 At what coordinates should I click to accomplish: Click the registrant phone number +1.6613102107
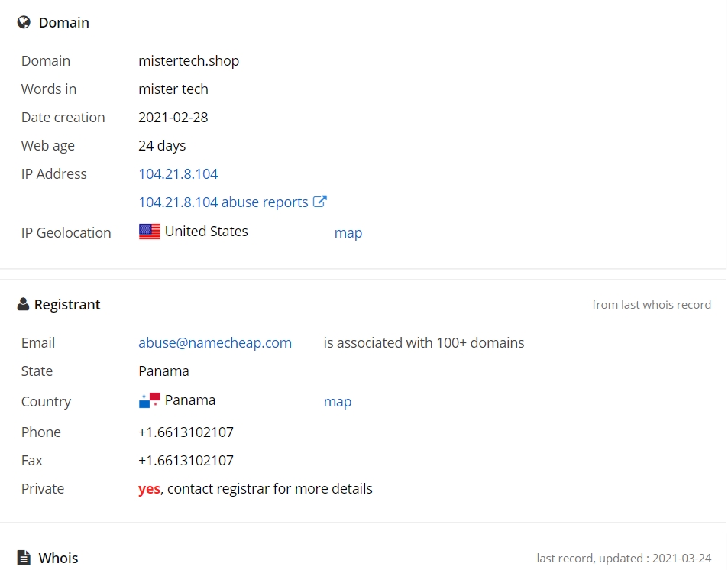point(186,432)
